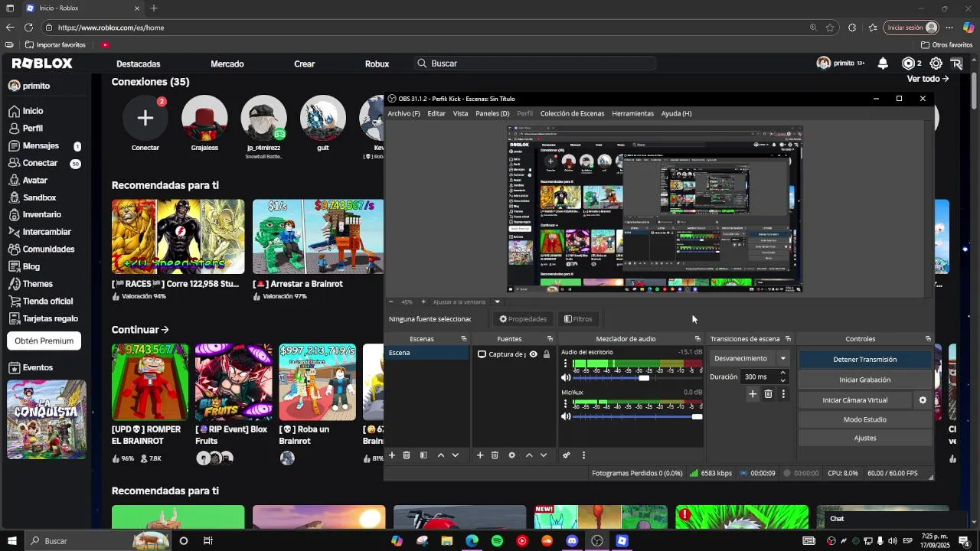Expand Continuar section arrow
This screenshot has height=551, width=980.
(x=165, y=330)
